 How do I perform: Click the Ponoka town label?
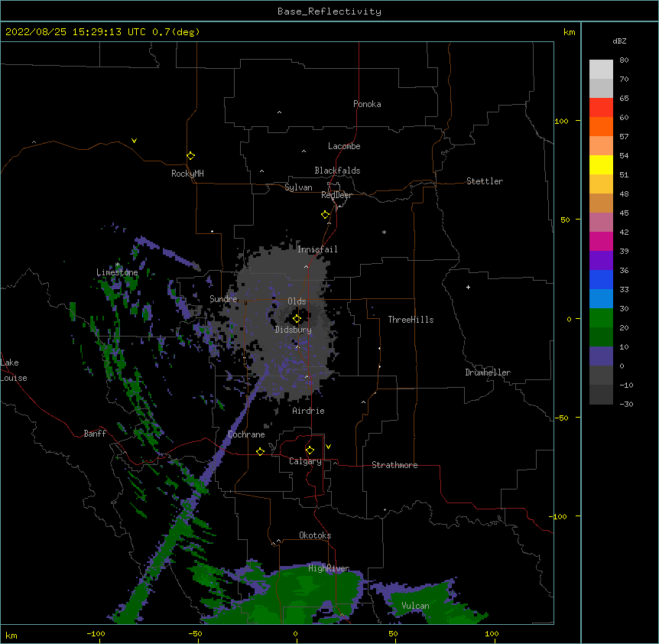[367, 104]
